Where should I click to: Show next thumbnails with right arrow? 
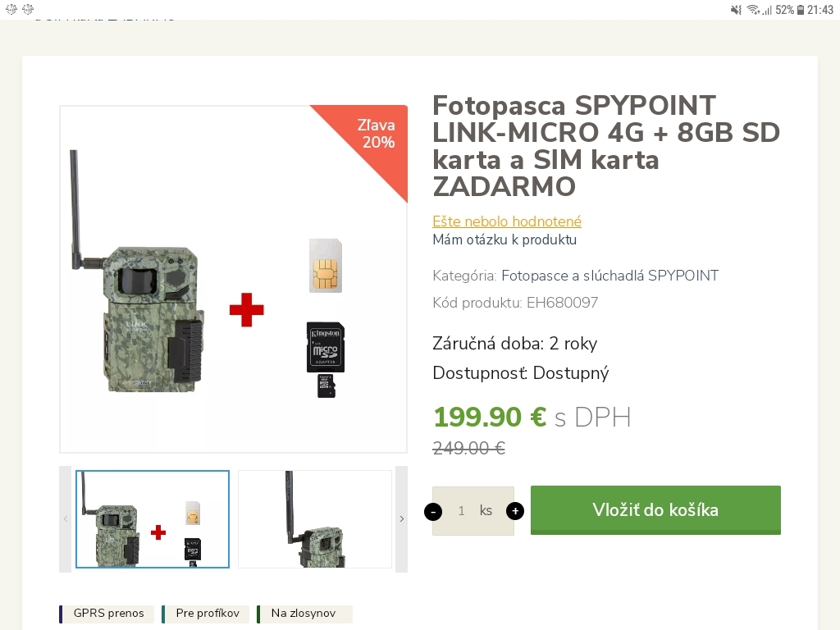[401, 518]
